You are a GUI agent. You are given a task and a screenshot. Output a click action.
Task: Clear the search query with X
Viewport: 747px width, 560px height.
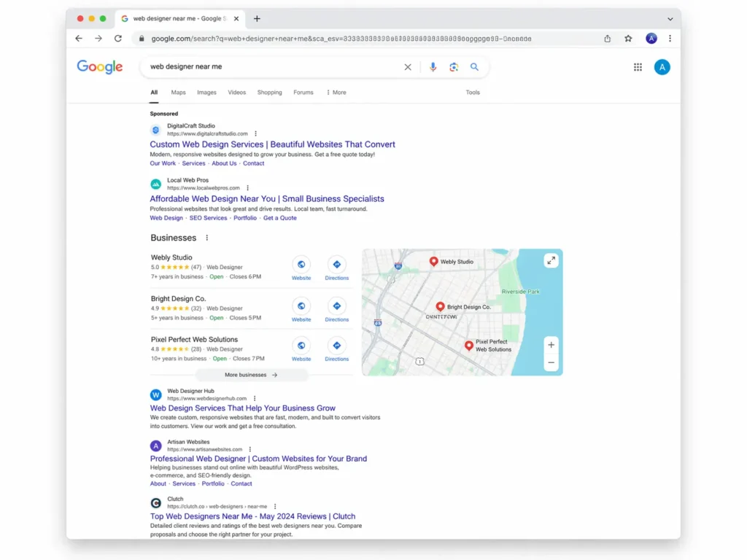pyautogui.click(x=408, y=67)
